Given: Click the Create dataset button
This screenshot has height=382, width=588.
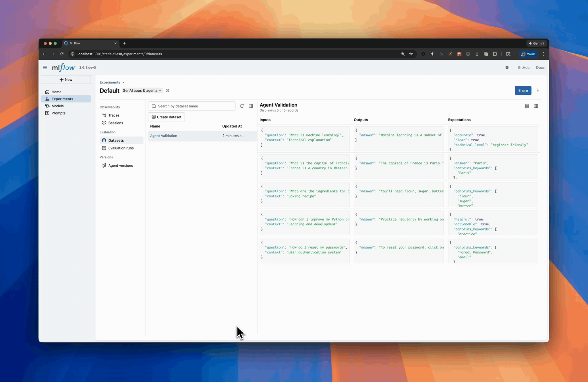Looking at the screenshot, I should pyautogui.click(x=166, y=117).
